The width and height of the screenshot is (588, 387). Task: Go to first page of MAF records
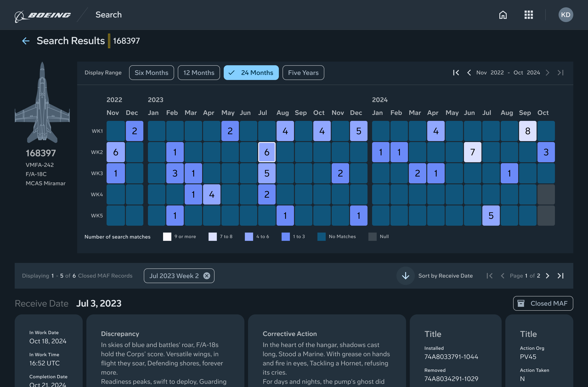489,276
